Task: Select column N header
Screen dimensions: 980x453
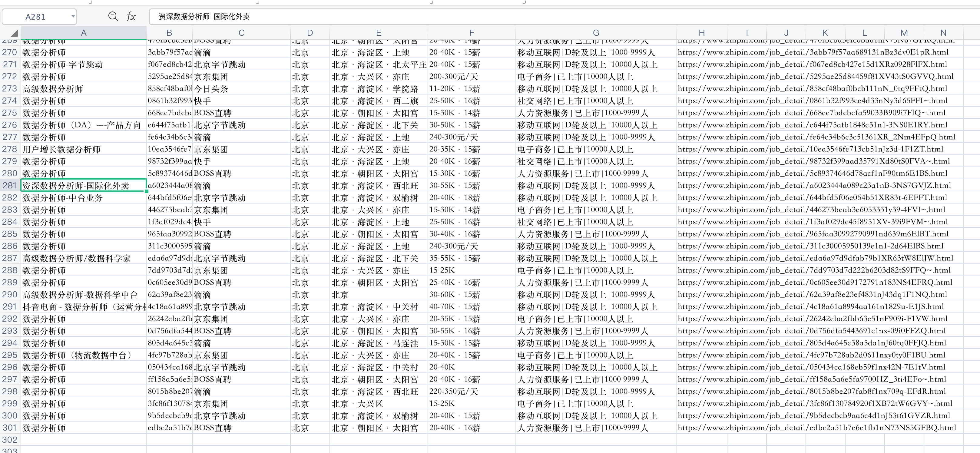Action: tap(943, 33)
